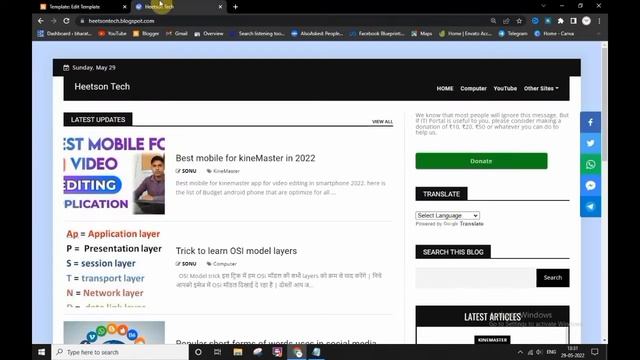Click the blog search input field
Viewport: 640px width, 360px height.
tap(476, 278)
